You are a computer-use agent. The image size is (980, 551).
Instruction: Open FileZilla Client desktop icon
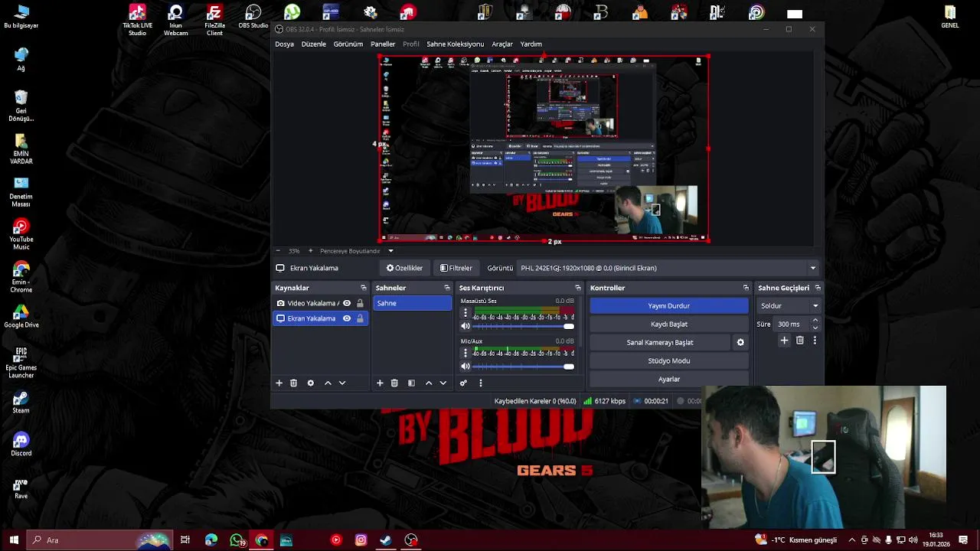tap(214, 20)
